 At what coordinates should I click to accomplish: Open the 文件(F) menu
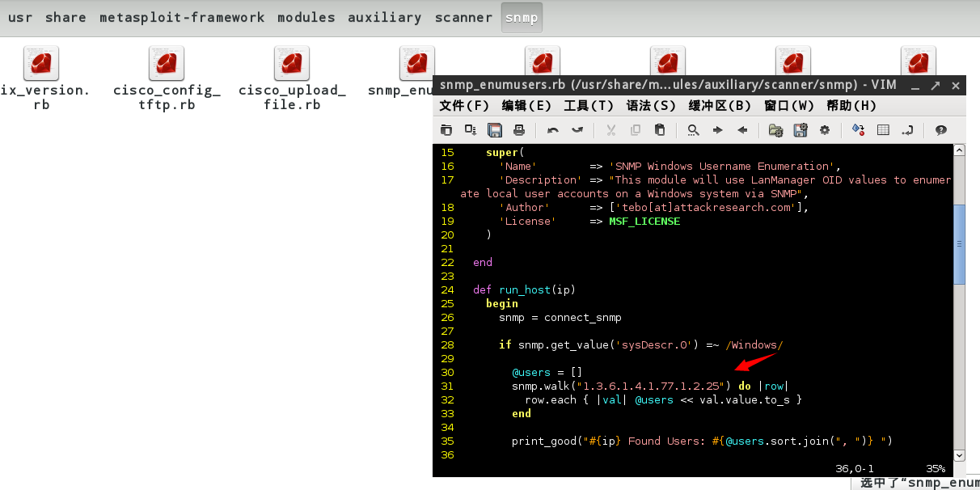464,106
